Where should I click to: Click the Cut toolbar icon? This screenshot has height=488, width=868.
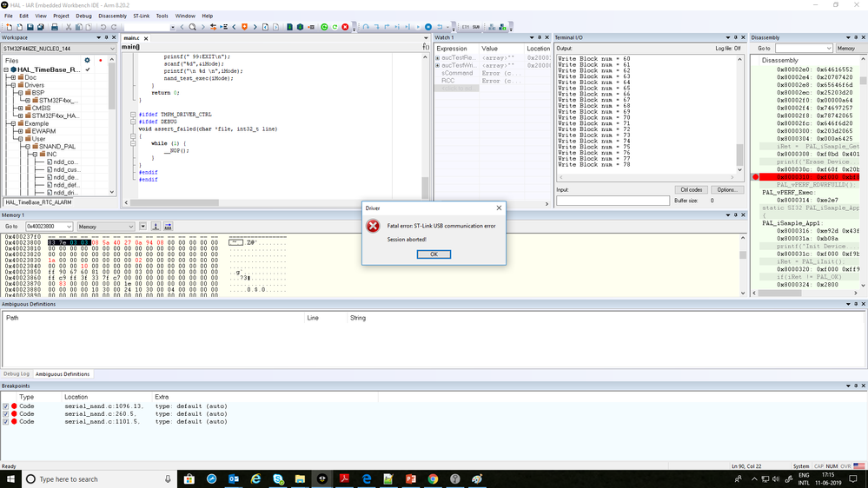click(x=69, y=27)
